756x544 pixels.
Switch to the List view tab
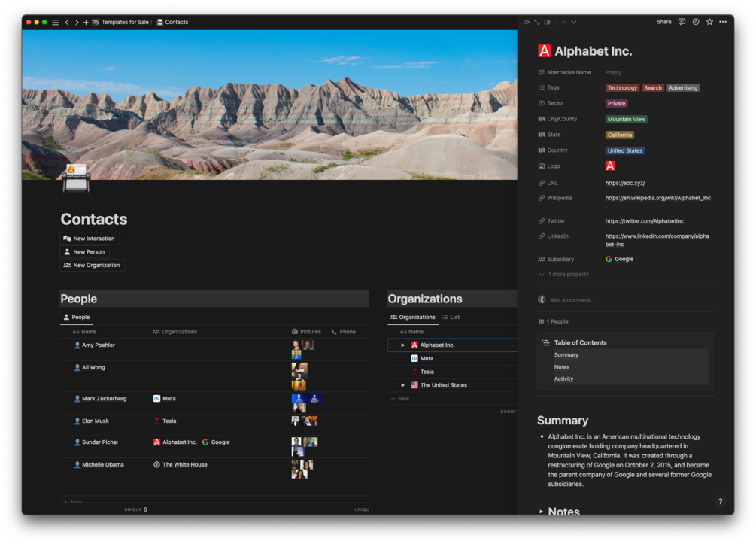pyautogui.click(x=451, y=318)
